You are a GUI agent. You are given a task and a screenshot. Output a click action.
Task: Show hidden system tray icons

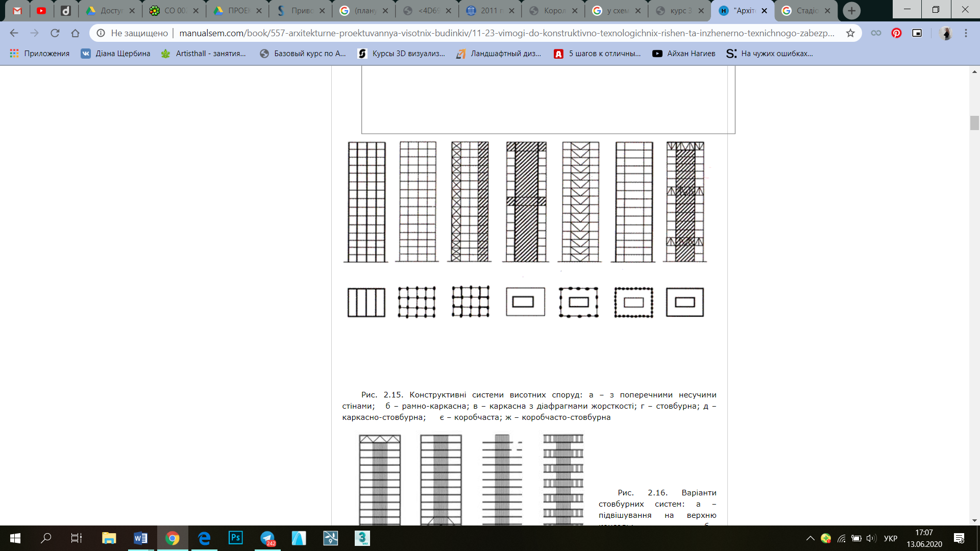(810, 538)
